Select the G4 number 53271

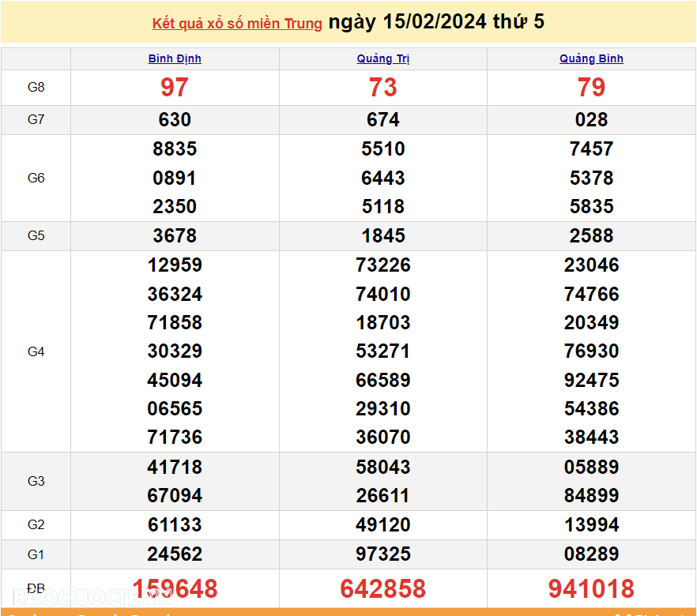383,351
